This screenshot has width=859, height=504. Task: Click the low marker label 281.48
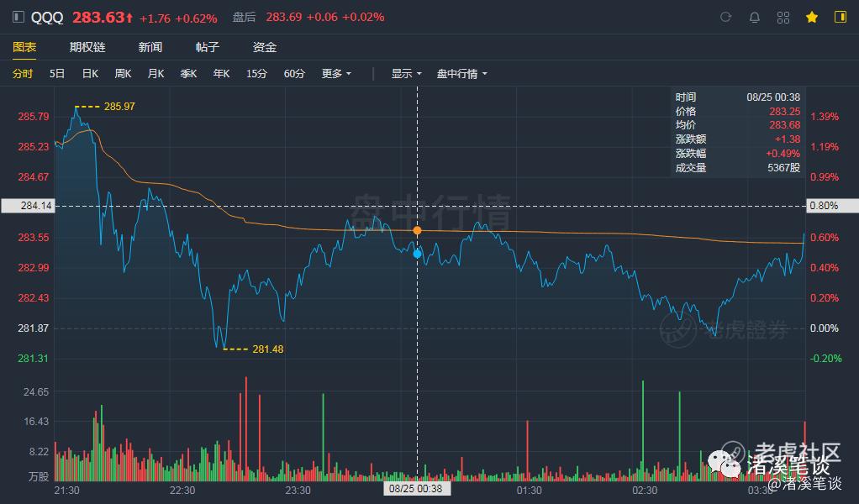click(268, 349)
